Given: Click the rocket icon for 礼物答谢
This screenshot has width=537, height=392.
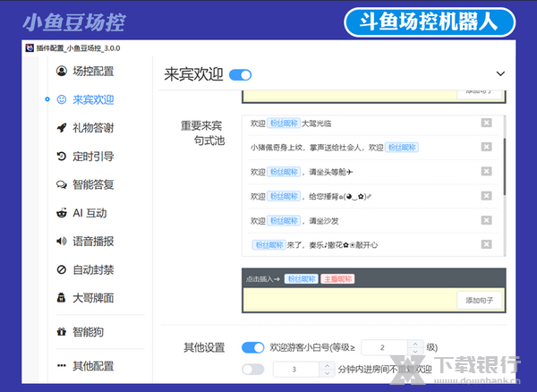Looking at the screenshot, I should 62,128.
